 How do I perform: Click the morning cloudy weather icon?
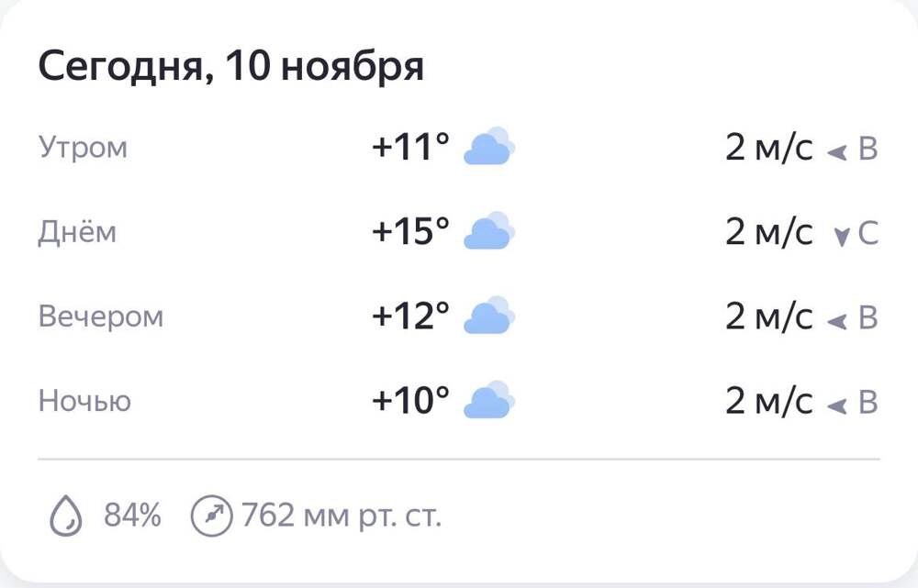click(489, 147)
